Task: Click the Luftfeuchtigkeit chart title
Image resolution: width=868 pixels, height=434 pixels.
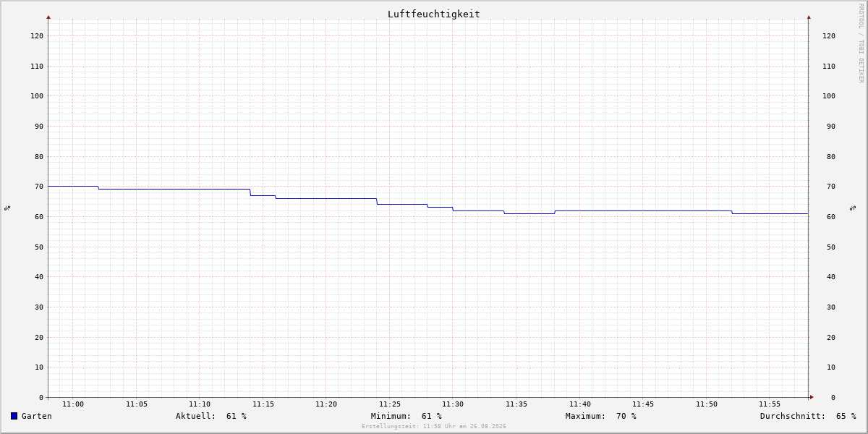Action: 434,14
